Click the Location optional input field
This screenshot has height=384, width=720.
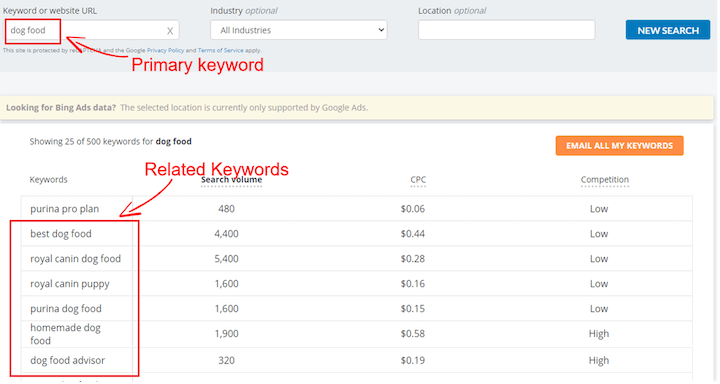click(506, 30)
